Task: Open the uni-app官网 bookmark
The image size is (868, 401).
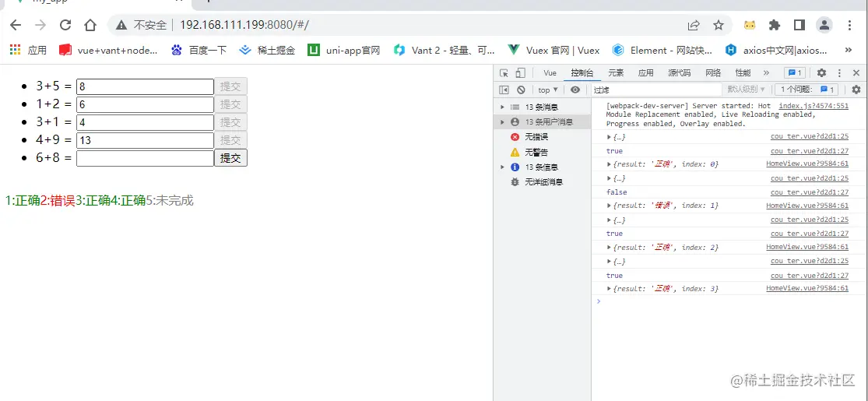Action: [344, 51]
